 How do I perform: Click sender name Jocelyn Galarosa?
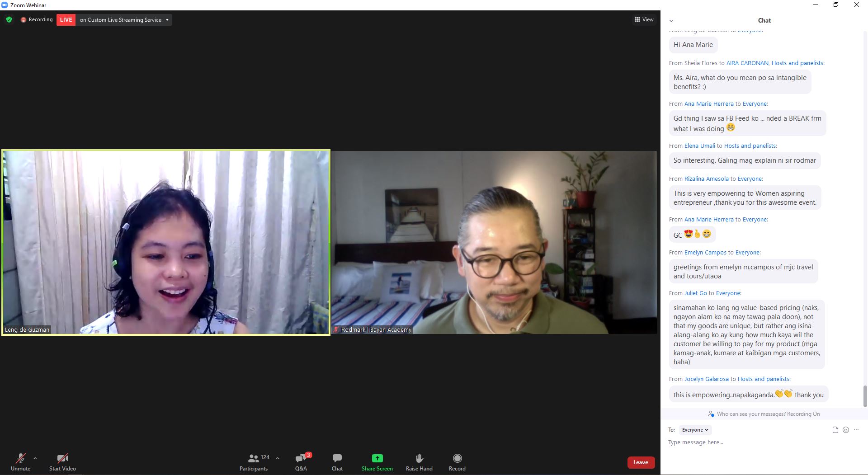(x=707, y=379)
